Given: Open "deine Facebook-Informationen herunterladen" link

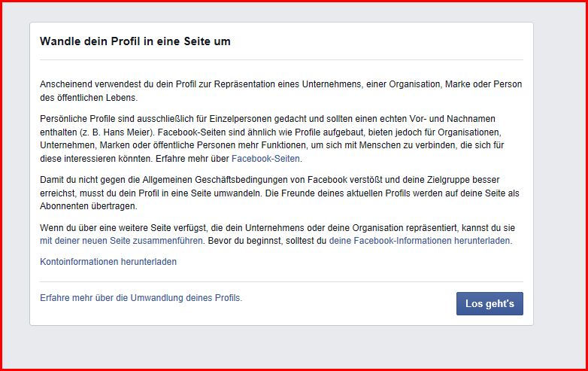Looking at the screenshot, I should (x=420, y=241).
